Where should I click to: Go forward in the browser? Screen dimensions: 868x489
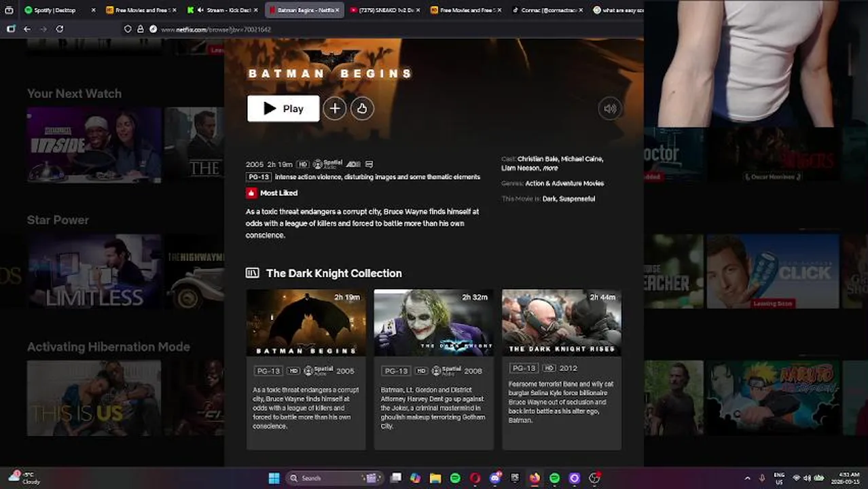43,29
